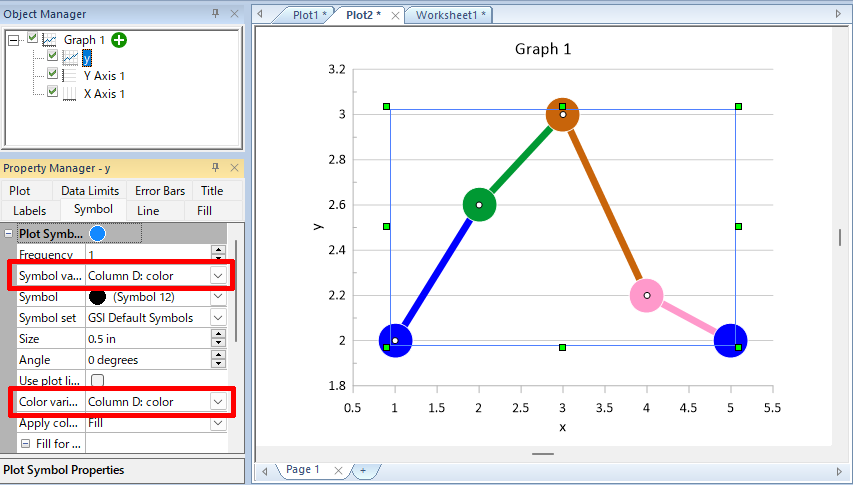Click the green add-plot icon beside Graph 1
The height and width of the screenshot is (485, 853).
[120, 40]
